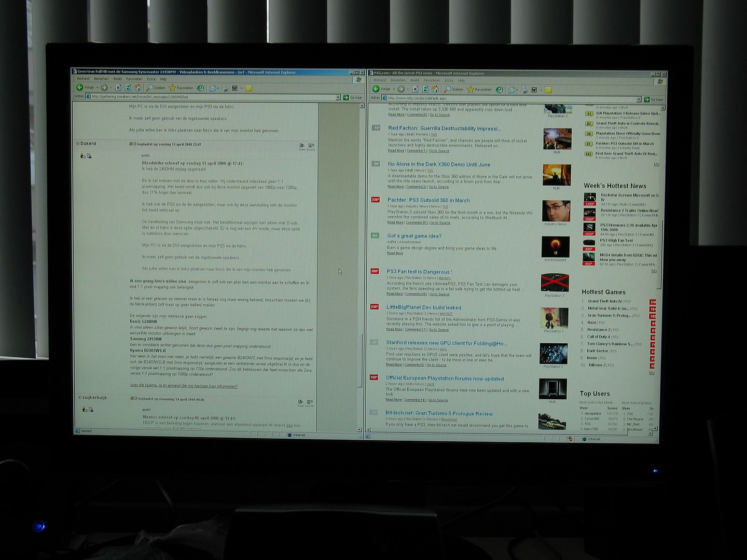Open the Got a great game idea? ad link
Screen dimensions: 747x560
tap(414, 236)
